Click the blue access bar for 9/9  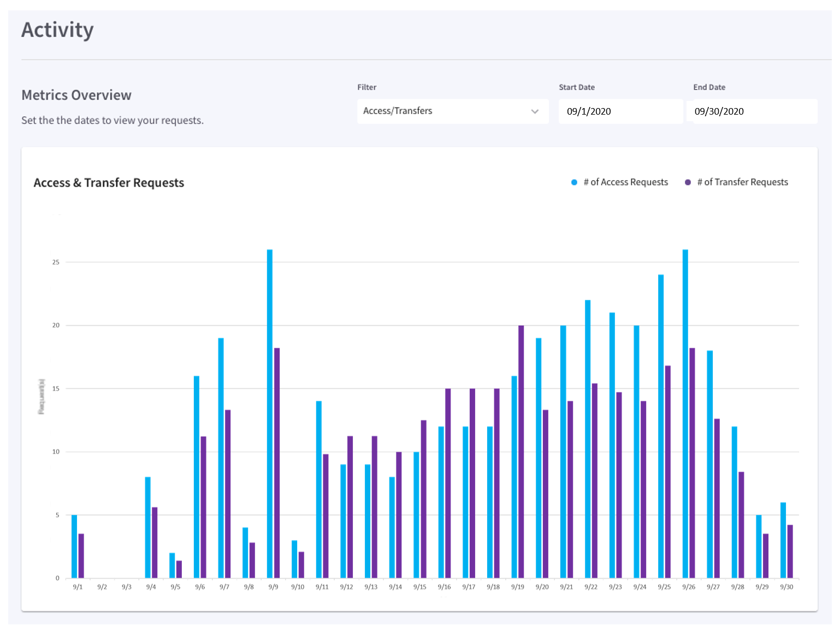[270, 414]
